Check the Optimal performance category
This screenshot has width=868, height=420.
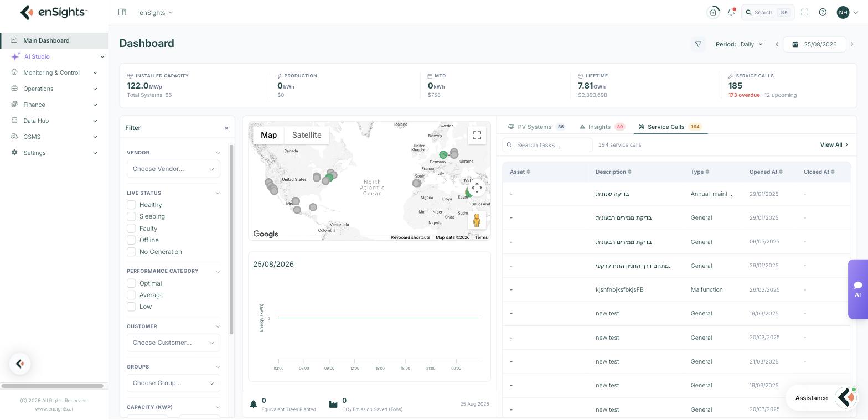point(131,283)
